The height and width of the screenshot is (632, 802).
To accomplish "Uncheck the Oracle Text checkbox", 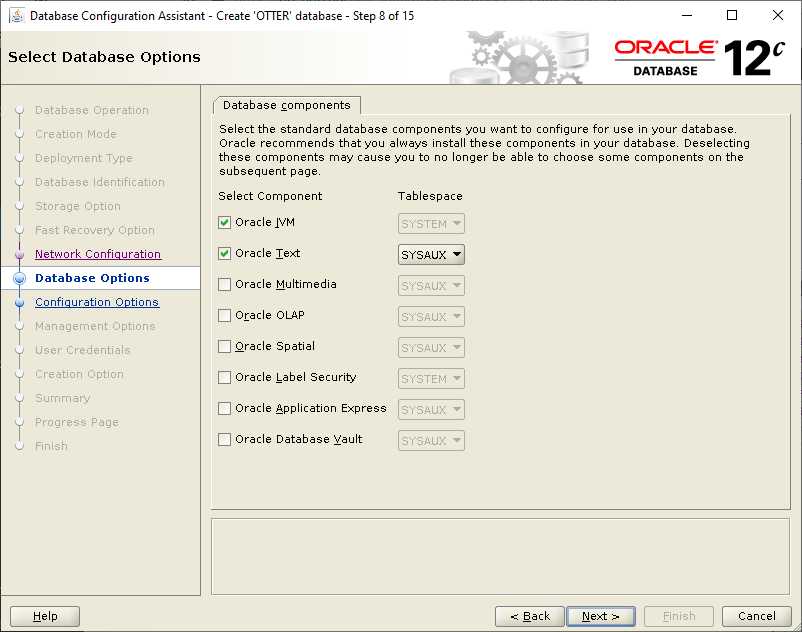I will point(224,254).
